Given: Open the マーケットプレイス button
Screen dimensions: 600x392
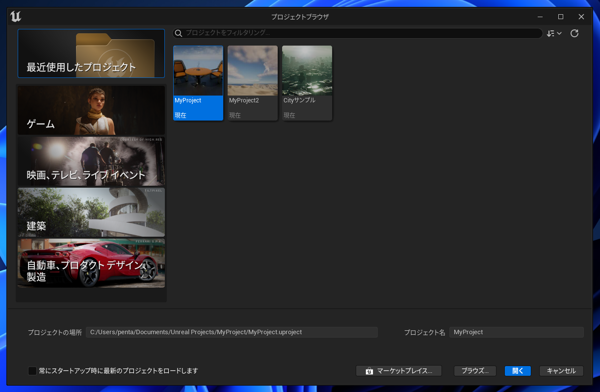Looking at the screenshot, I should (x=398, y=371).
